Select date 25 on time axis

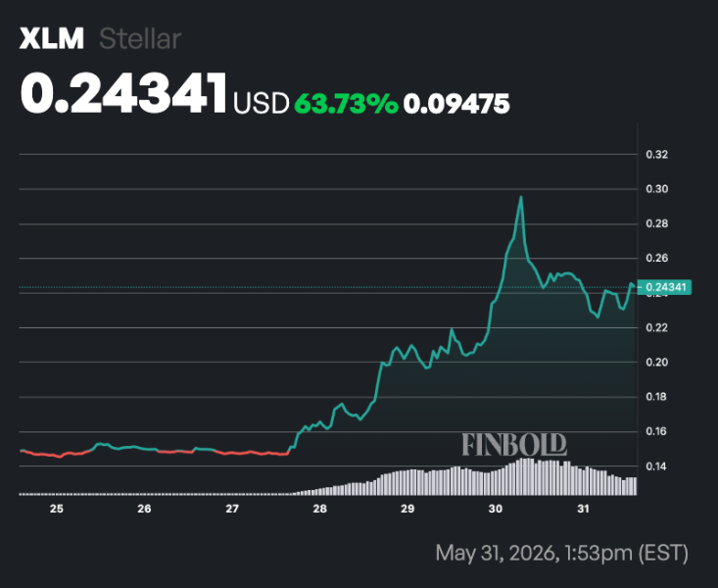[56, 509]
